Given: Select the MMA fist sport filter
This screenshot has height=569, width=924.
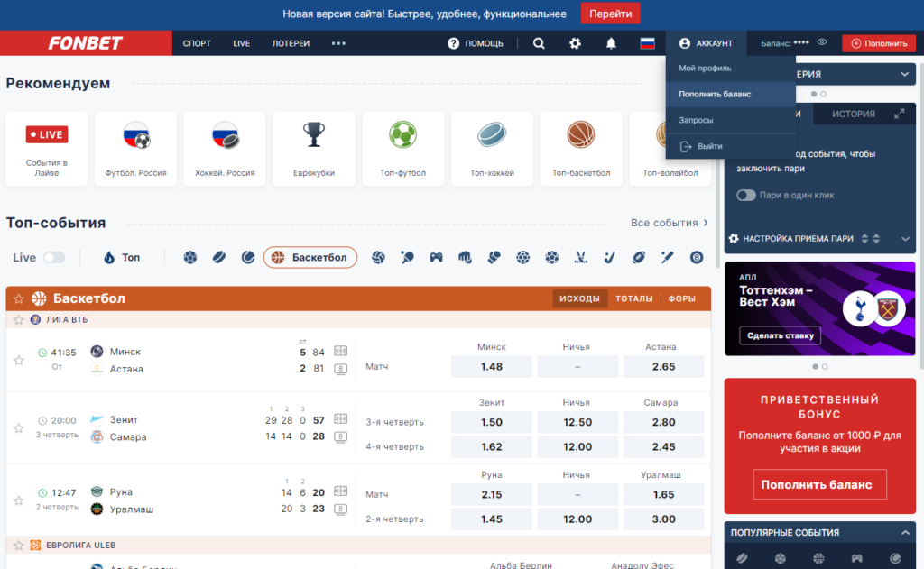Looking at the screenshot, I should (465, 257).
